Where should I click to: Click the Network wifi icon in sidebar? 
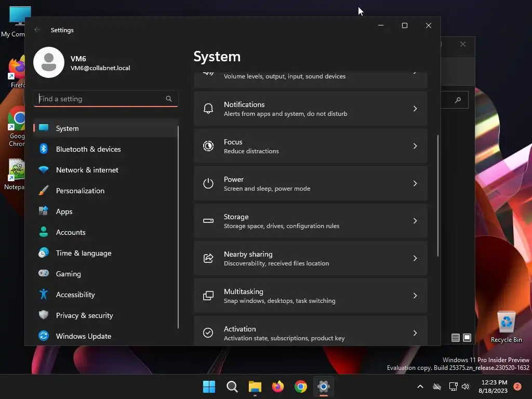click(44, 170)
